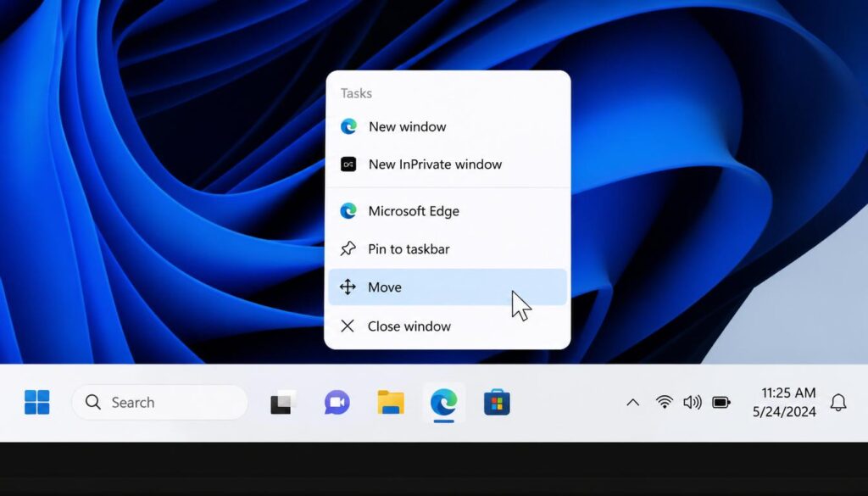Open the clock showing 11:25 AM
The height and width of the screenshot is (496, 868).
[x=784, y=402]
